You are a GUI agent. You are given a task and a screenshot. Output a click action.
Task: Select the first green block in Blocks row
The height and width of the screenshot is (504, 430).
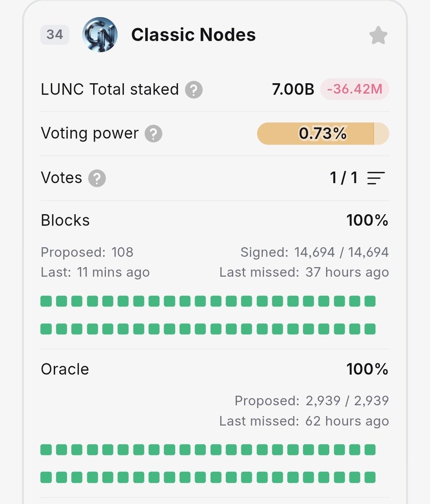[46, 301]
